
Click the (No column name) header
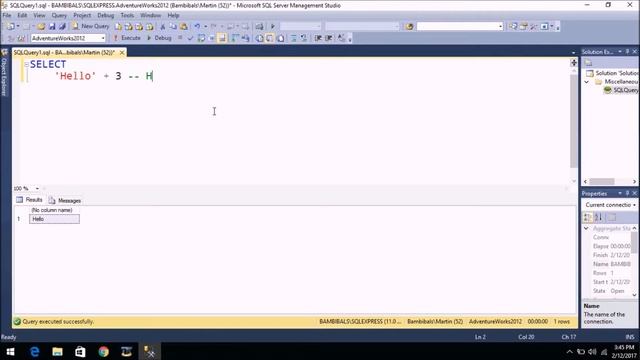tap(52, 210)
